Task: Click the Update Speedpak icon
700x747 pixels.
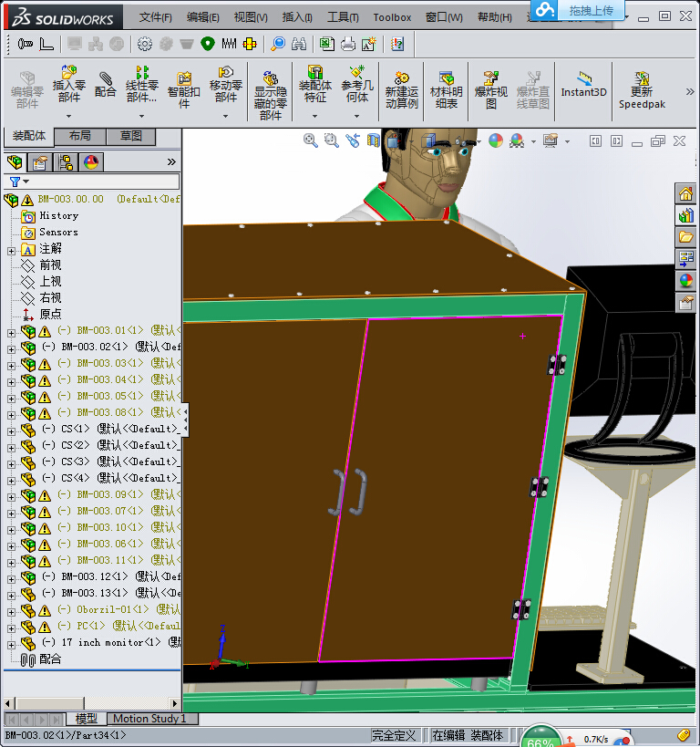Action: click(642, 90)
